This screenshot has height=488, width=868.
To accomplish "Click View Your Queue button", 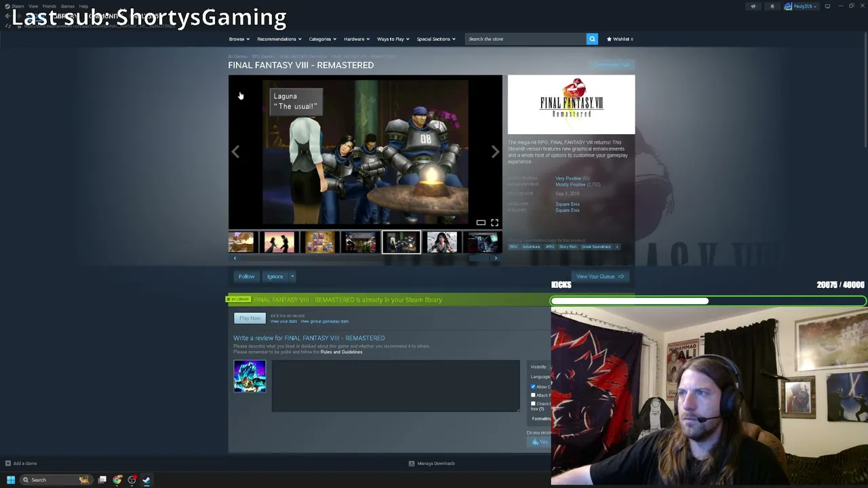I will click(599, 277).
